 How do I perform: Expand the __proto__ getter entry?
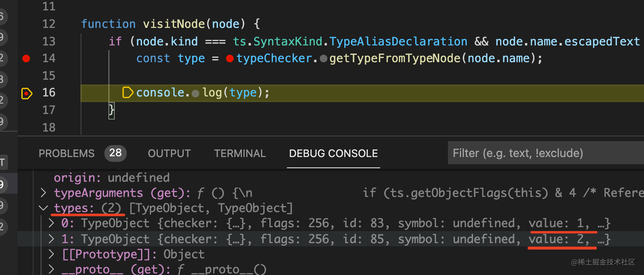pyautogui.click(x=51, y=269)
